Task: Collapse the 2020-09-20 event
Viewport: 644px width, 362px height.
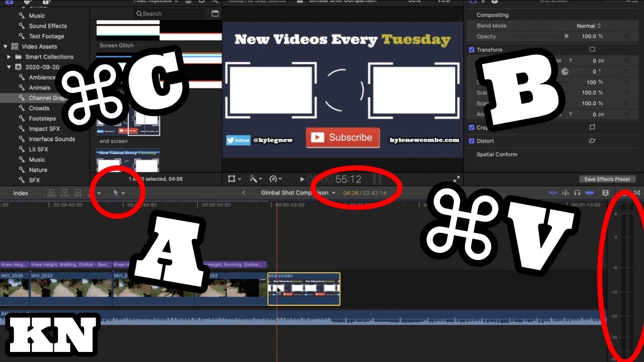Action: [9, 67]
